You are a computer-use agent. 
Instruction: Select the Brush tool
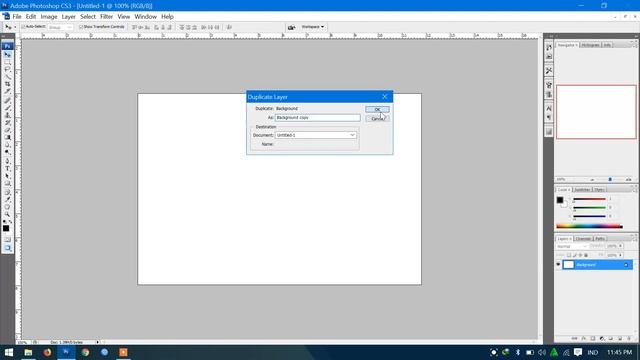tap(7, 108)
